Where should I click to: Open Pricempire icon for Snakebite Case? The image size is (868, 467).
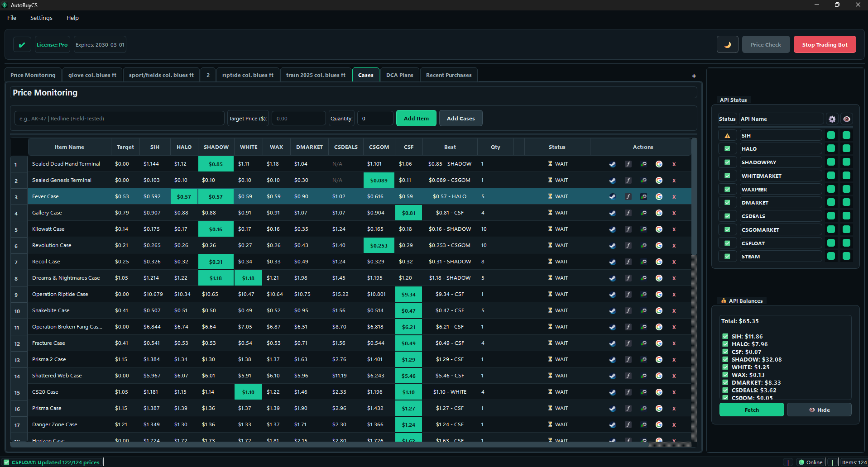643,311
